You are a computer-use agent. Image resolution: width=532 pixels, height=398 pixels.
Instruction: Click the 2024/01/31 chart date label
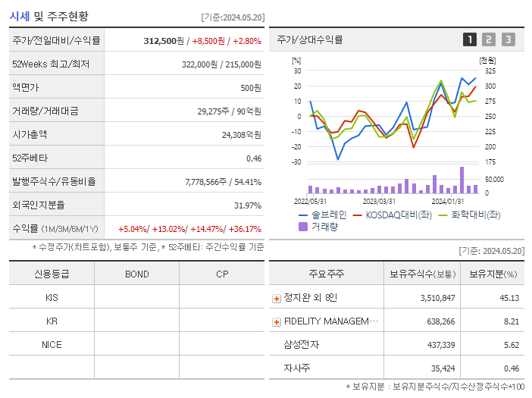448,201
